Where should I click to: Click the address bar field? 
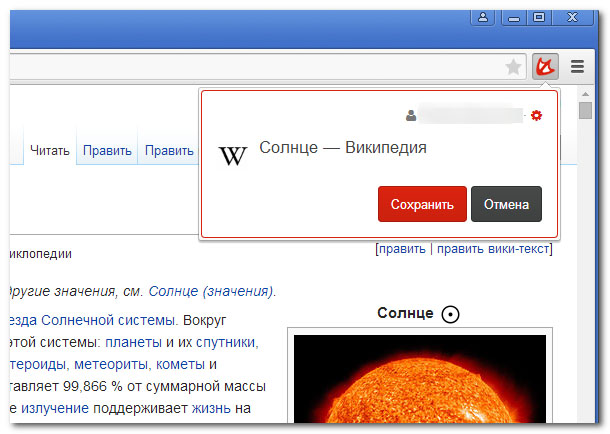(x=268, y=67)
